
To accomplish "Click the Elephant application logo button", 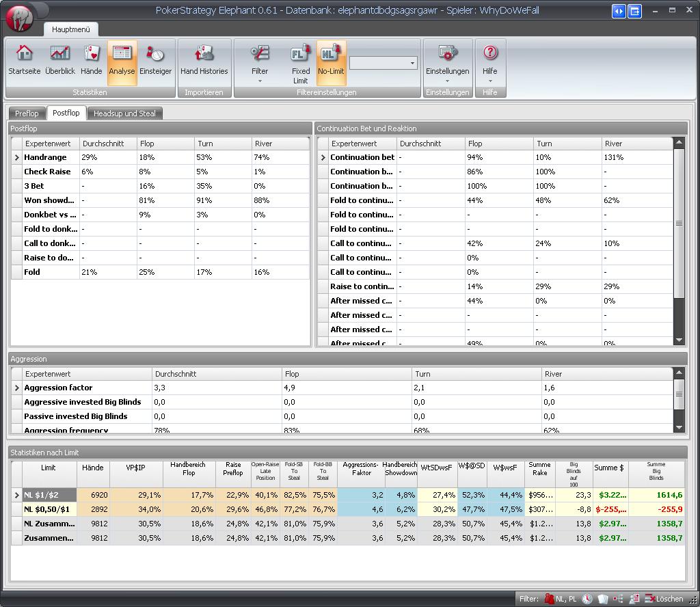I will [x=20, y=18].
